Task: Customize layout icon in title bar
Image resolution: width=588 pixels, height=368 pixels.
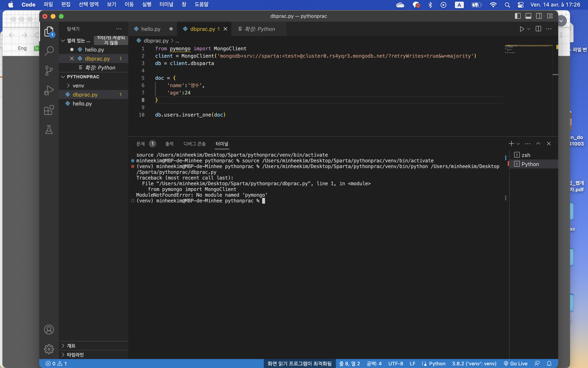Action: point(550,16)
